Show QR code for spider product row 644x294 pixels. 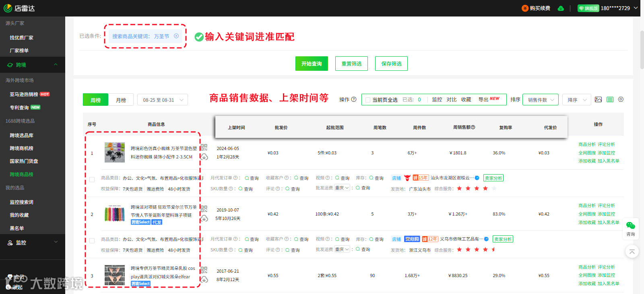pyautogui.click(x=204, y=147)
